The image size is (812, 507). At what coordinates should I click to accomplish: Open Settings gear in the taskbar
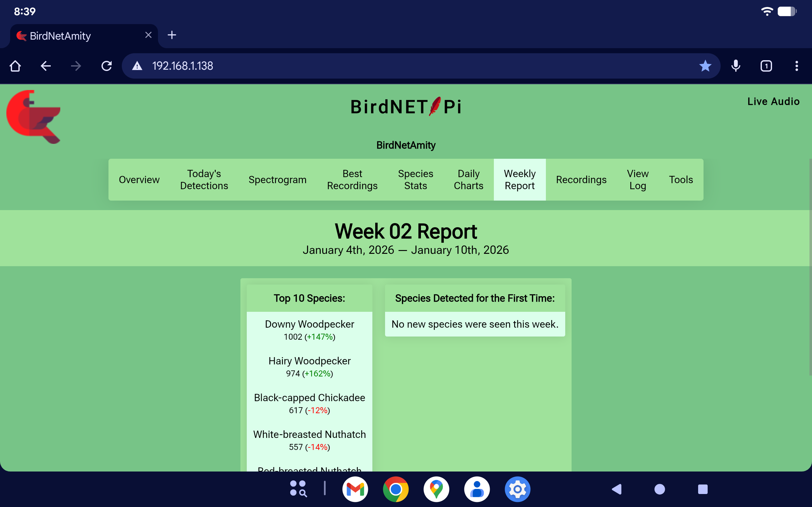tap(517, 489)
